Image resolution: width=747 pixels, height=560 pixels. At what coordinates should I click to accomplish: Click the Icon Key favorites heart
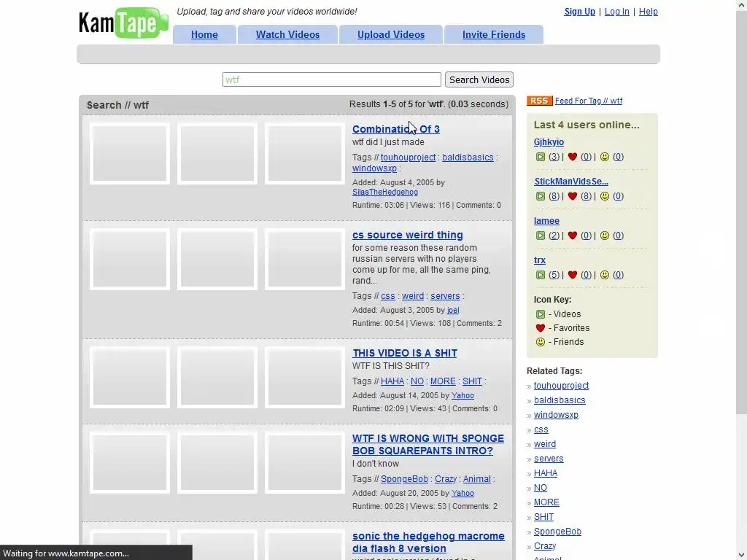[541, 328]
